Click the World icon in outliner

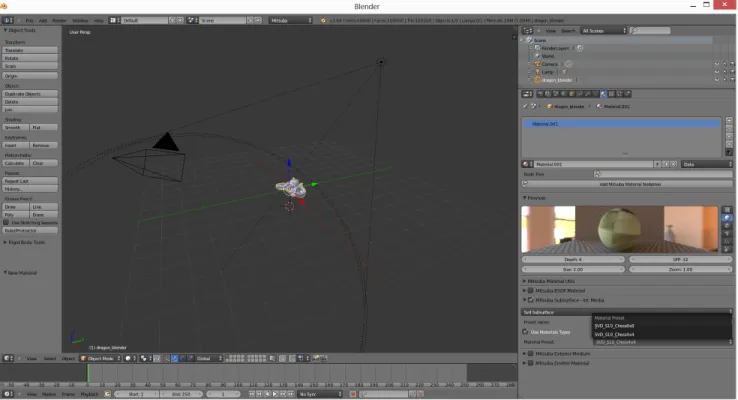[537, 56]
